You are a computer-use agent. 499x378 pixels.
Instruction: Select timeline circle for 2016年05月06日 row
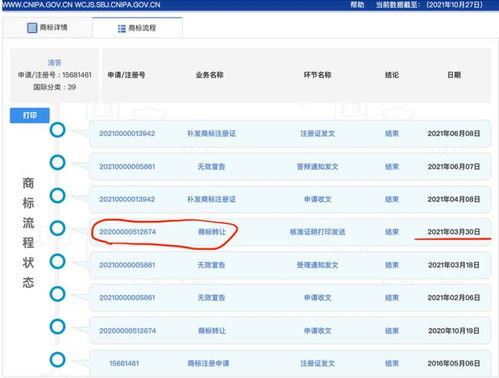[57, 360]
